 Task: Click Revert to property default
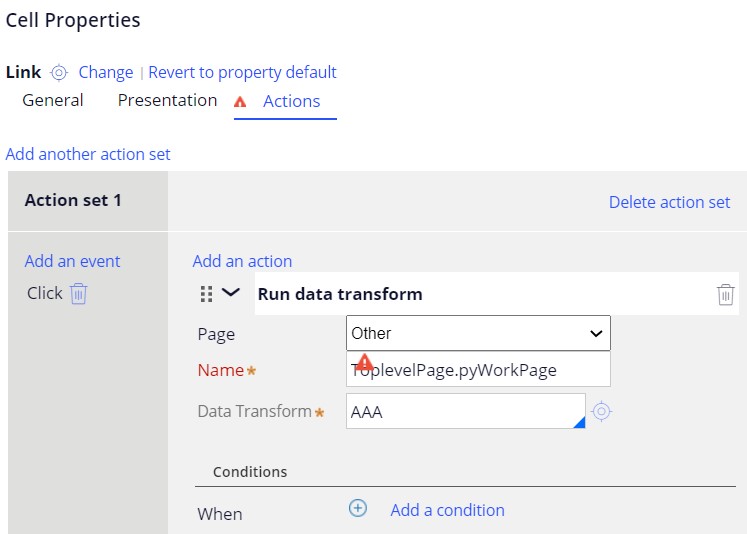click(x=242, y=72)
